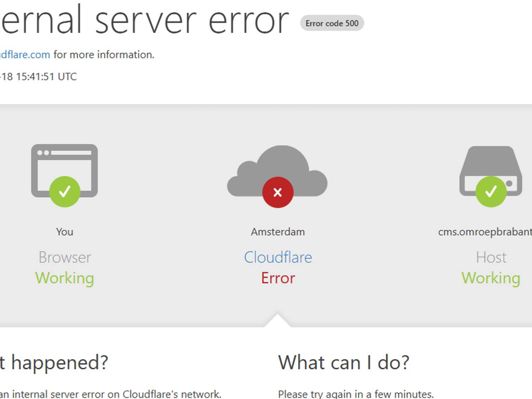532x399 pixels.
Task: Click the gray Browser label
Action: coord(64,257)
